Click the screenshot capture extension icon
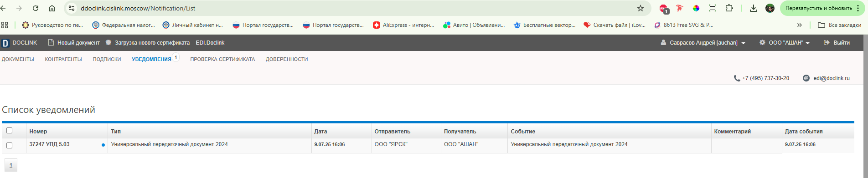 point(713,8)
